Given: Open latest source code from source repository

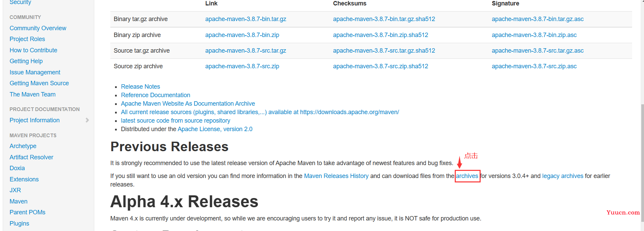Looking at the screenshot, I should 175,121.
